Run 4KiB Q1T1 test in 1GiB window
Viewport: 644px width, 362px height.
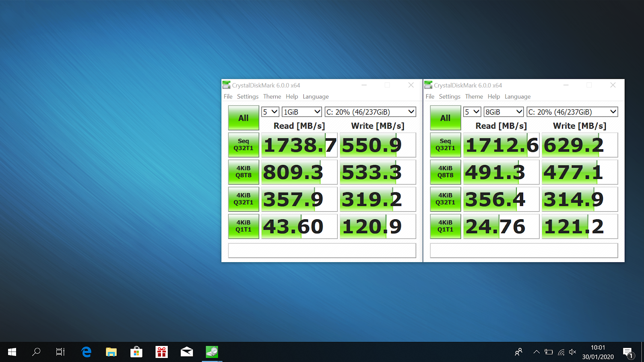[x=244, y=226]
